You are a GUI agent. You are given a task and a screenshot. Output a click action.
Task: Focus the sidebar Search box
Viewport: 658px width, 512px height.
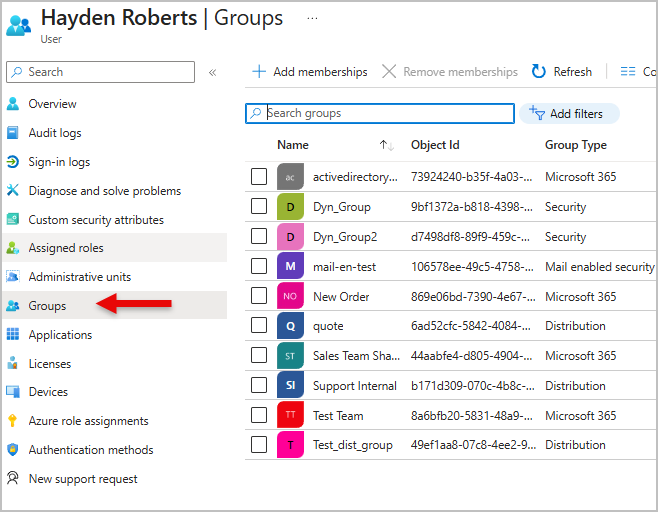click(100, 72)
